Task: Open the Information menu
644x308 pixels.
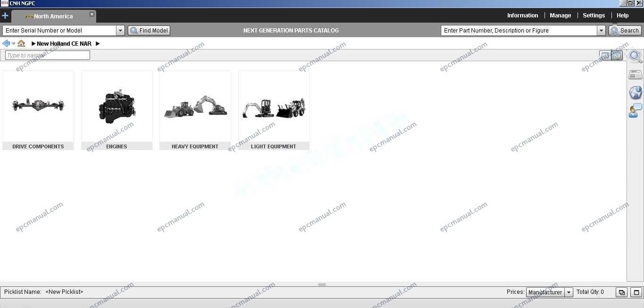Action: 522,16
